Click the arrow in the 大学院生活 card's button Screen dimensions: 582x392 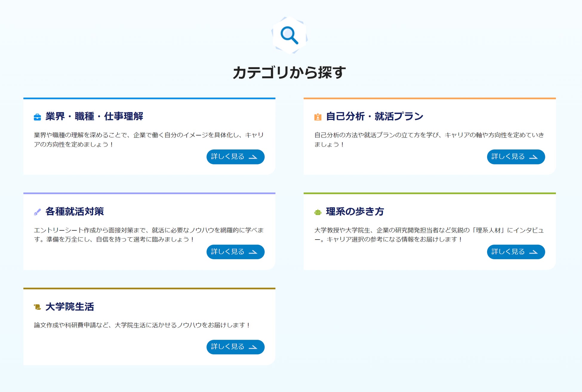pyautogui.click(x=253, y=347)
